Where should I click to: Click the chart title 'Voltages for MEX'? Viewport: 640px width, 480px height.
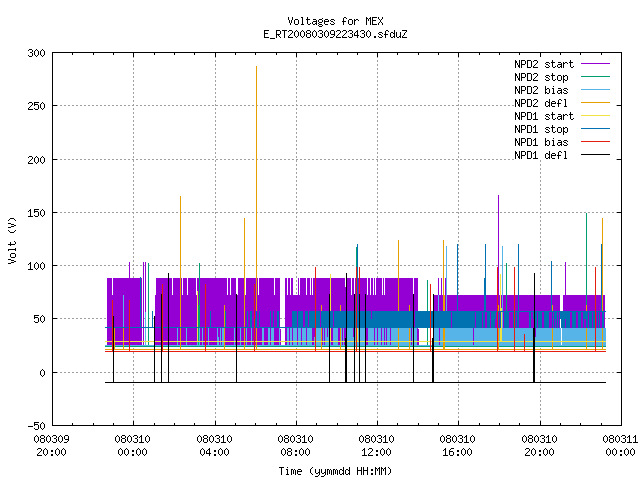coord(335,21)
